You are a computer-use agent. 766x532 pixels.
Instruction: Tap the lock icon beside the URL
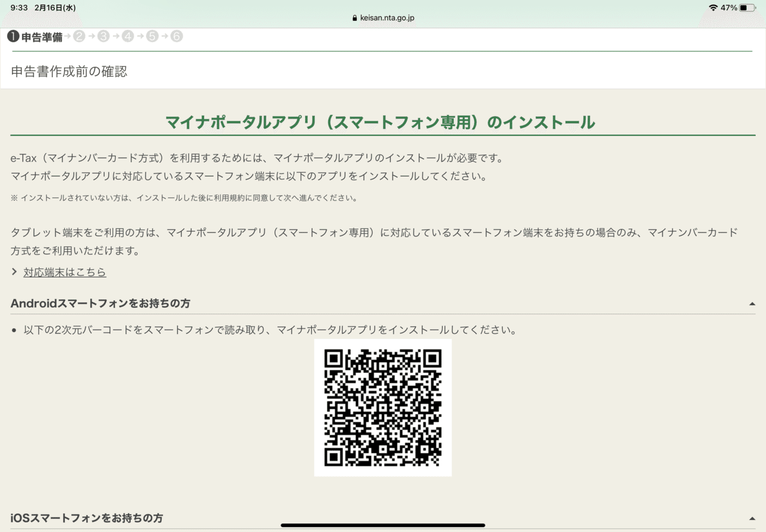coord(355,18)
